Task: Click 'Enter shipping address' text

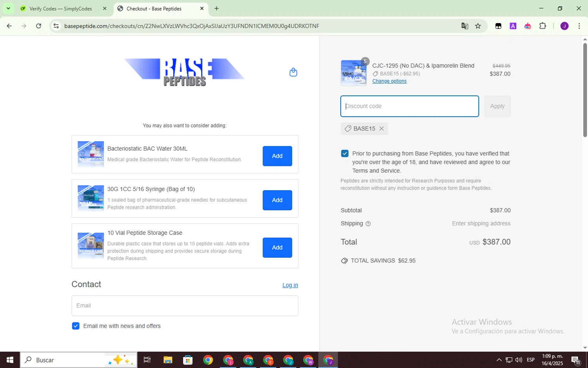Action: (481, 224)
